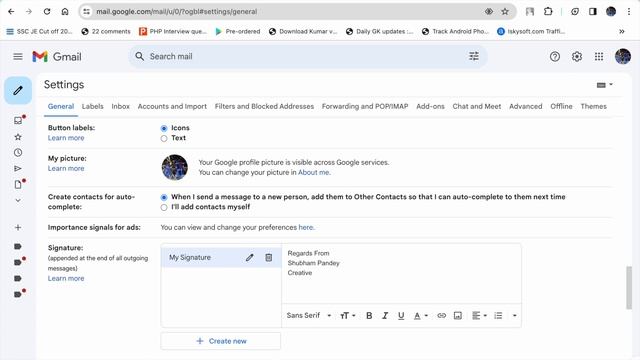Open Learn more under Signature
The width and height of the screenshot is (640, 360).
(66, 278)
